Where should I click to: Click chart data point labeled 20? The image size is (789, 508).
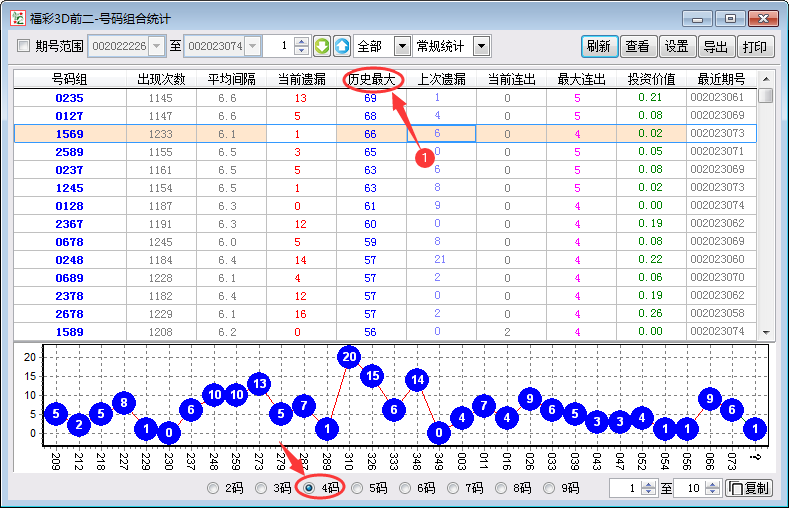[x=349, y=357]
